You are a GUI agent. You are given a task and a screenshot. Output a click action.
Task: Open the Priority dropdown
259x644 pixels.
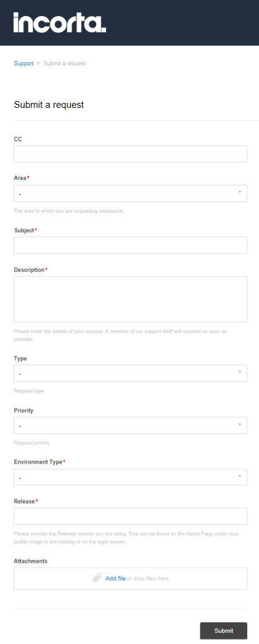pos(130,425)
